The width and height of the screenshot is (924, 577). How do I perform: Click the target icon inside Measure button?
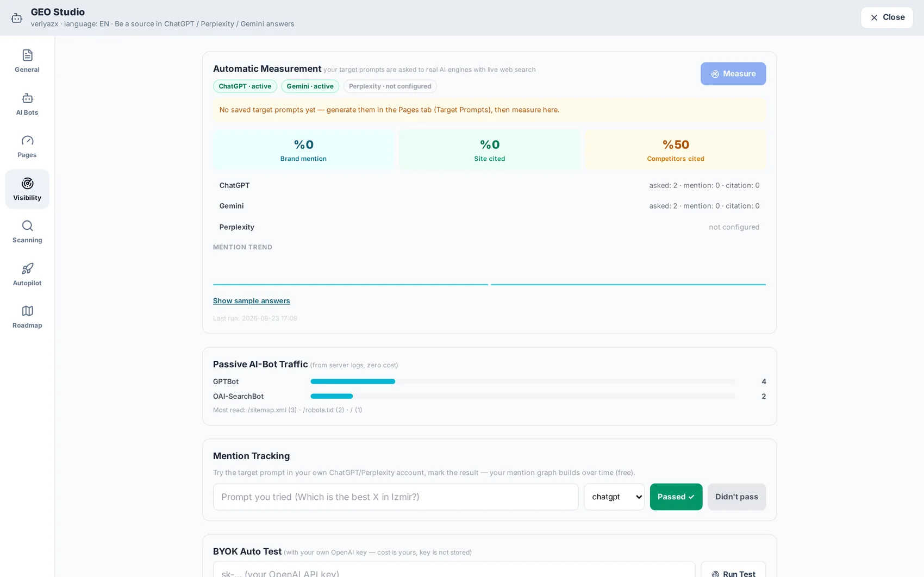coord(715,74)
